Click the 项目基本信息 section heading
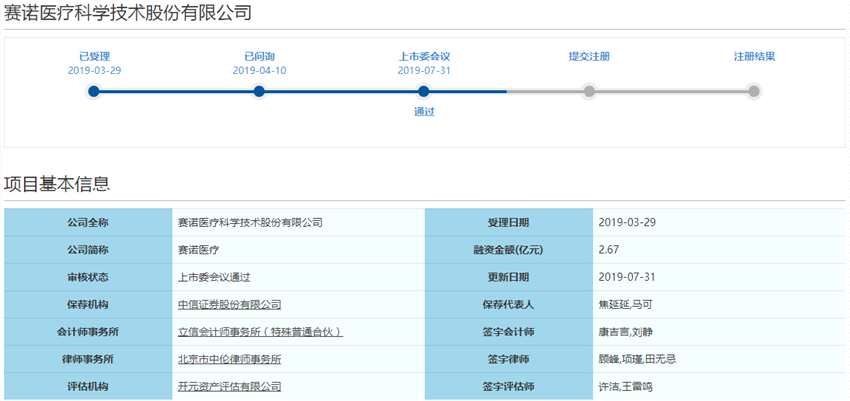The width and height of the screenshot is (850, 401). (57, 184)
